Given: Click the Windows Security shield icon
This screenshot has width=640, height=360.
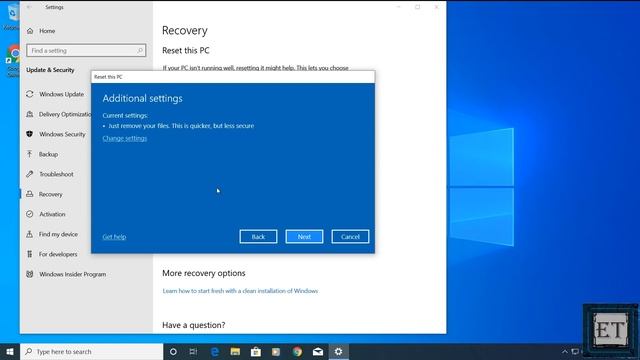Looking at the screenshot, I should 30,134.
